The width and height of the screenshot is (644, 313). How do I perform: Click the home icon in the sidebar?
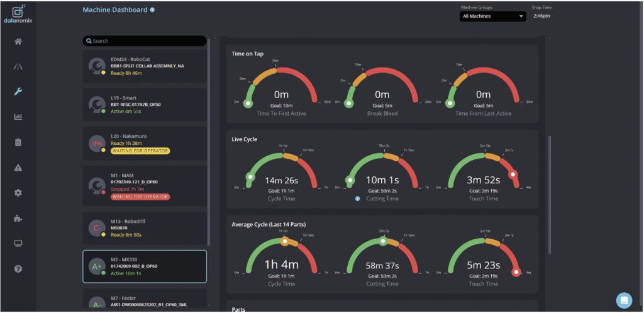[x=18, y=42]
